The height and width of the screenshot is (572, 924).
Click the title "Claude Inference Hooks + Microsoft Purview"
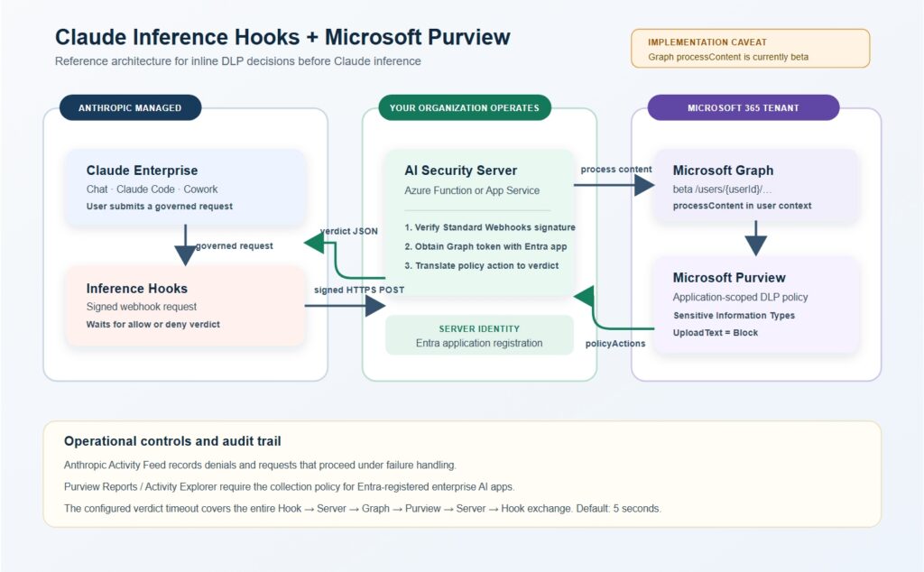282,37
